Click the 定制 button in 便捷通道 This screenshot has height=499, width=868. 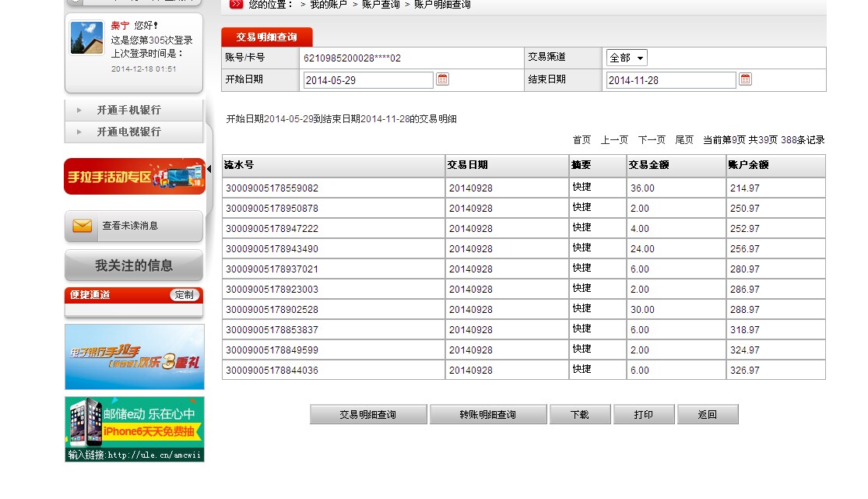point(184,295)
